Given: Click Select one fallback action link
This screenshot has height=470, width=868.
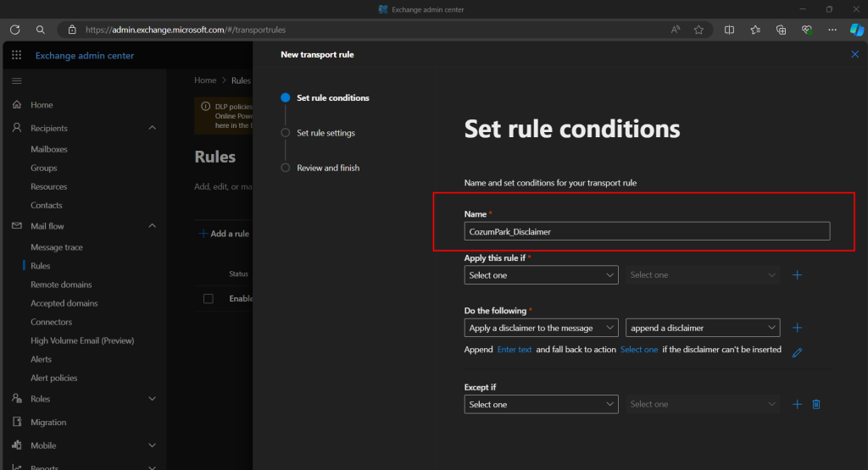Looking at the screenshot, I should pos(638,350).
